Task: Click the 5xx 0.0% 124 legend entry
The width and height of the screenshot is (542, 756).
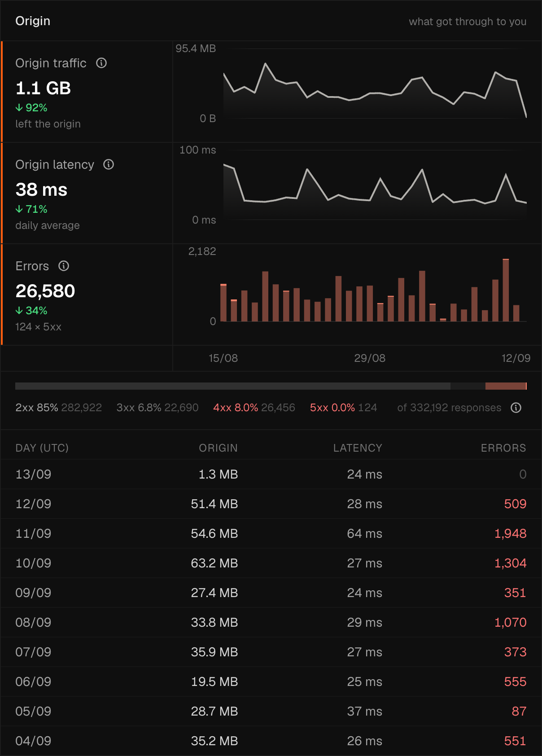Action: coord(343,408)
